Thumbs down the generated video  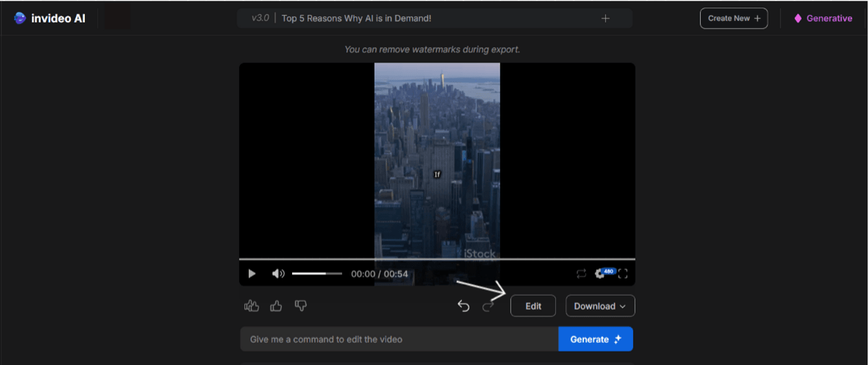coord(300,305)
